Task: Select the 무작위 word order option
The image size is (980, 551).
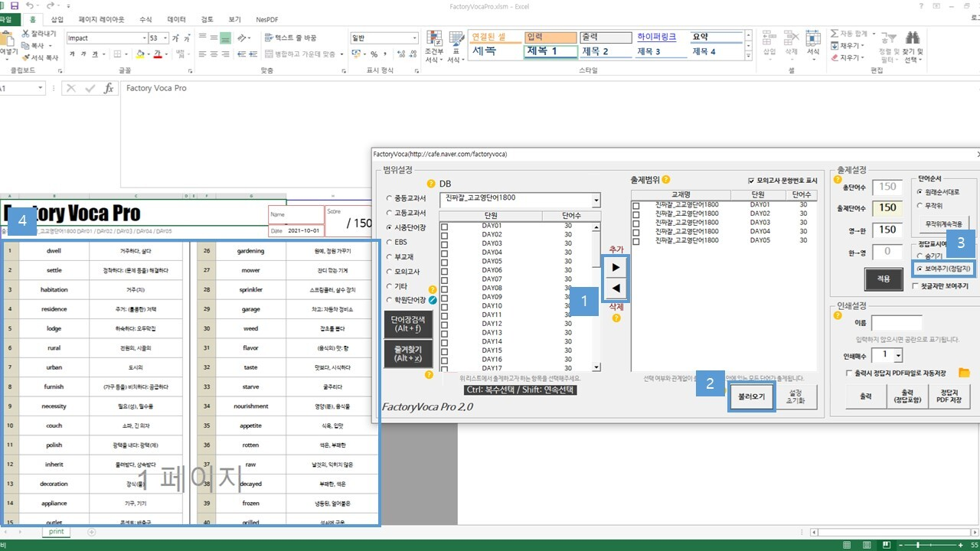Action: [x=920, y=205]
